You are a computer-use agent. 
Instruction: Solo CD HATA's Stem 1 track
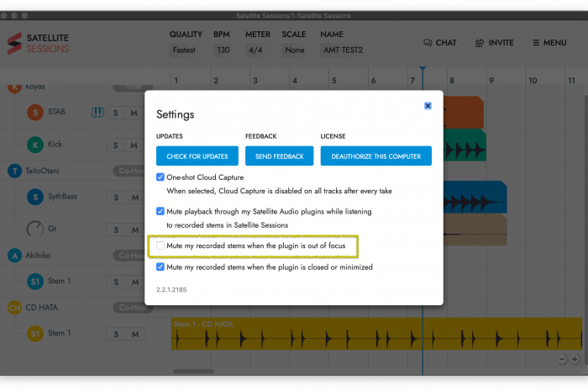(116, 334)
